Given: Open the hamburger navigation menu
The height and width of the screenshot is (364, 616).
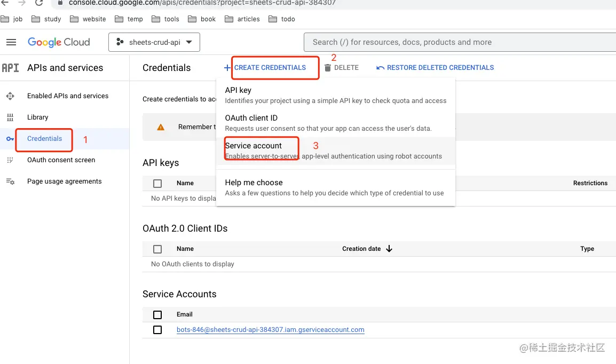Looking at the screenshot, I should 11,42.
